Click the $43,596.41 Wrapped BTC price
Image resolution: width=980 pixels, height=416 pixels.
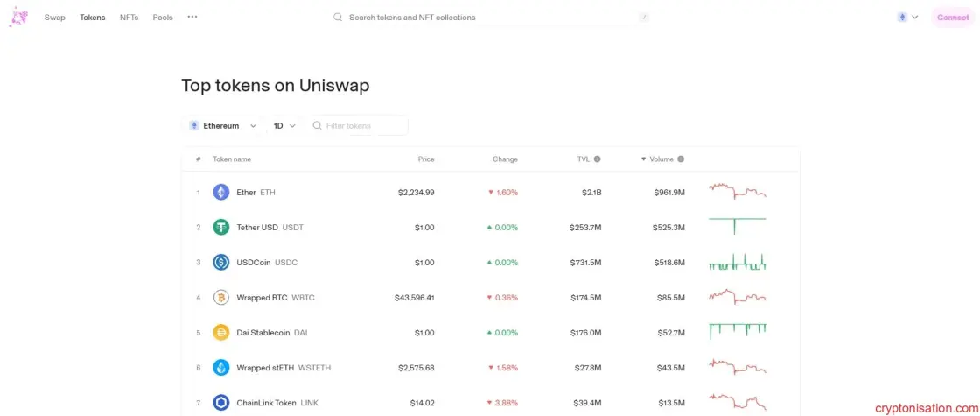pos(415,297)
